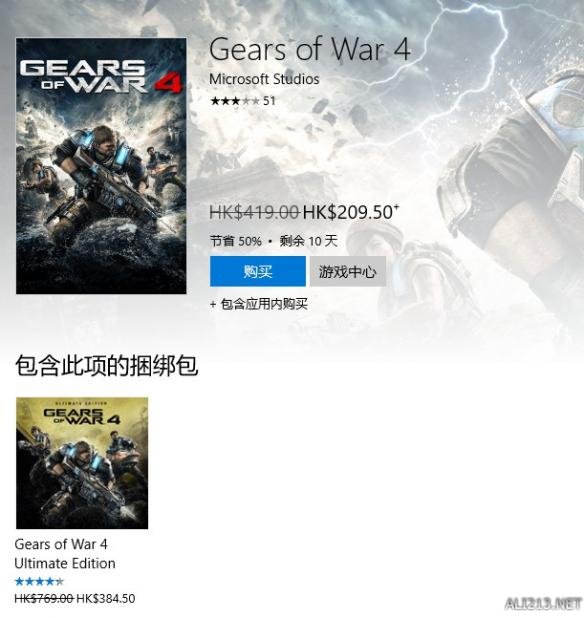The width and height of the screenshot is (584, 618).
Task: Click the star rating below the publisher name
Action: coord(235,101)
